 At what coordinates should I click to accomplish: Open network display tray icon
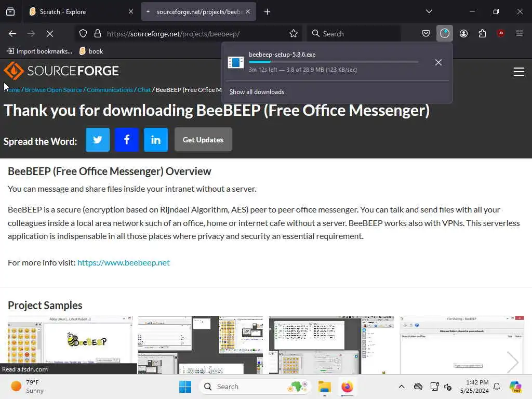point(434,387)
